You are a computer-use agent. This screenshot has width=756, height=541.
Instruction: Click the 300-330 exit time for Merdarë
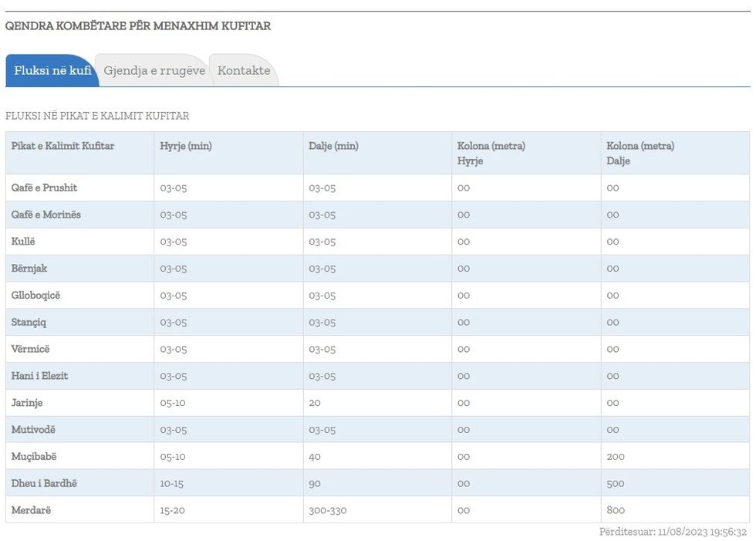[328, 510]
